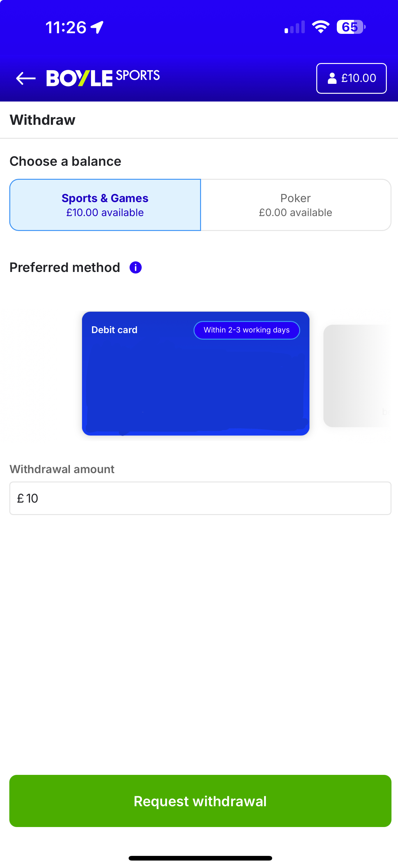
Task: Show the next payment method card
Action: pos(358,375)
